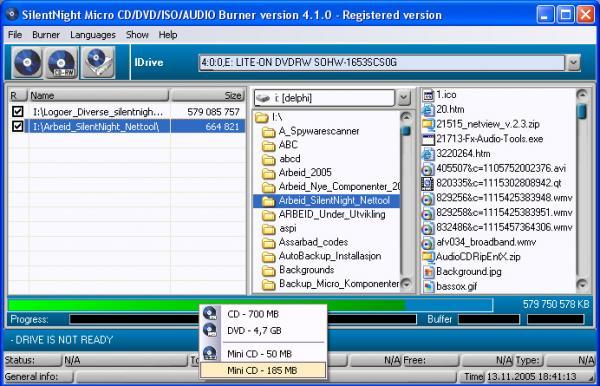The image size is (600, 386).
Task: Click the aspi folder icon
Action: (269, 228)
